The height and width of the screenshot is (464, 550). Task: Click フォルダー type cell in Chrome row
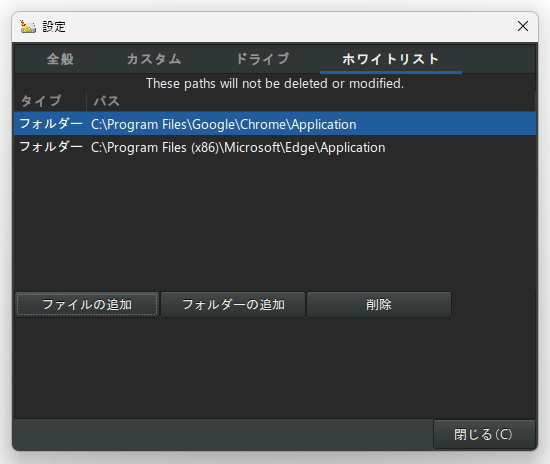tap(51, 124)
